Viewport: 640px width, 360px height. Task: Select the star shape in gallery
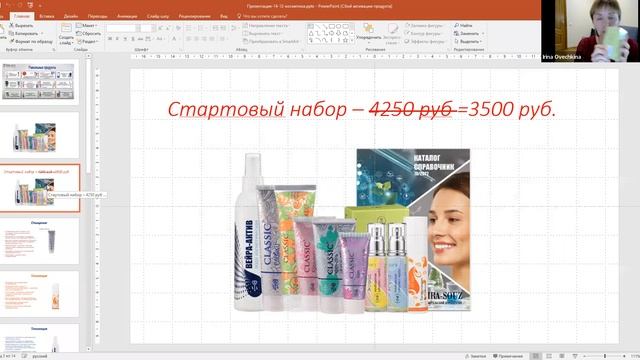[345, 40]
